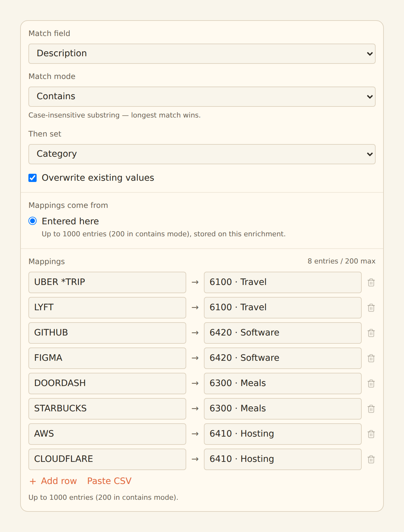Edit the Hosting value for CLOUDFLARE

[283, 459]
